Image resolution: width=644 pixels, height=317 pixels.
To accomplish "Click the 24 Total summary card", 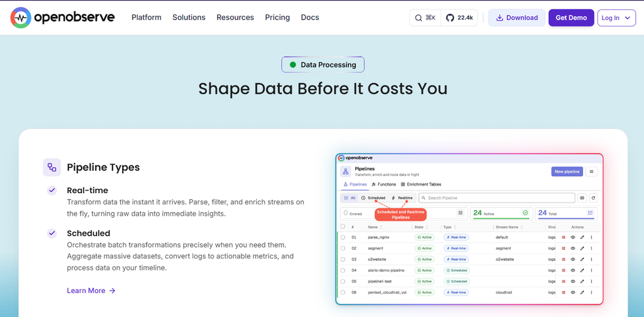I will click(566, 213).
